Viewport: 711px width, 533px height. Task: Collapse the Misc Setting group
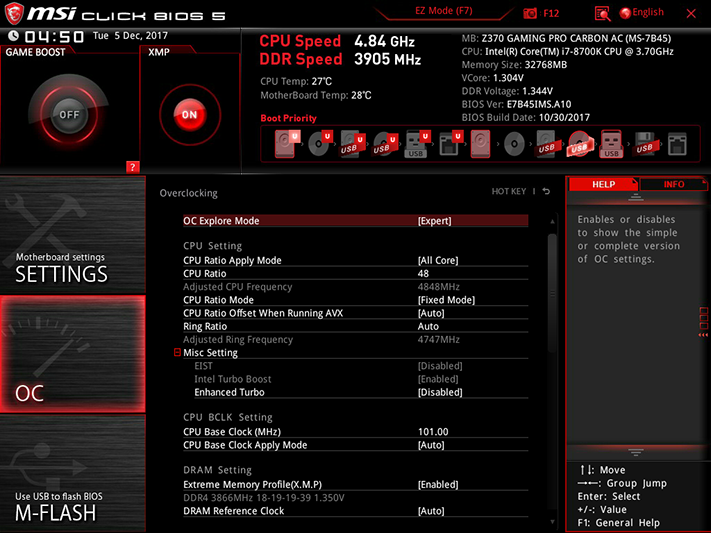point(177,352)
